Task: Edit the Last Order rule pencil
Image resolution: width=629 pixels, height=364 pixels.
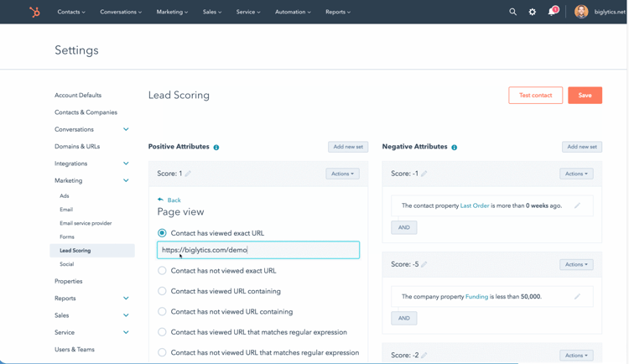Action: 577,205
